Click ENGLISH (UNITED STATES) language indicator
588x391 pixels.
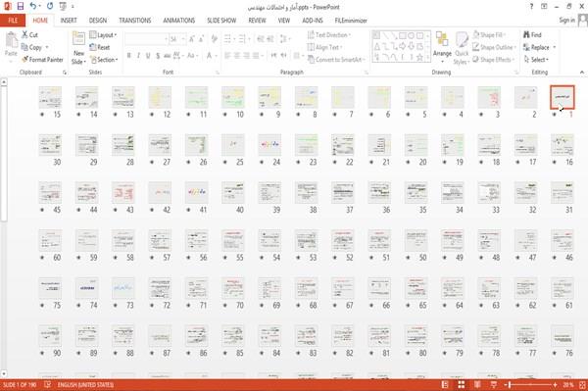[85, 384]
